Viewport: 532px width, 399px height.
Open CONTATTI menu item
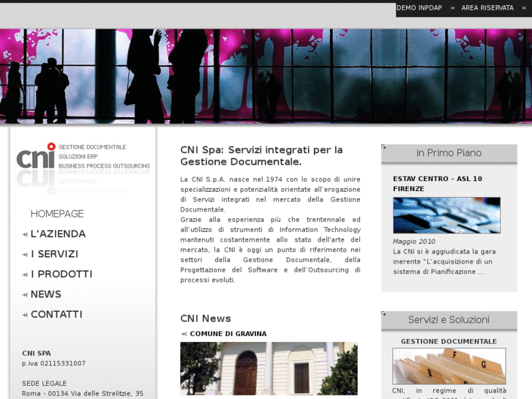point(56,314)
